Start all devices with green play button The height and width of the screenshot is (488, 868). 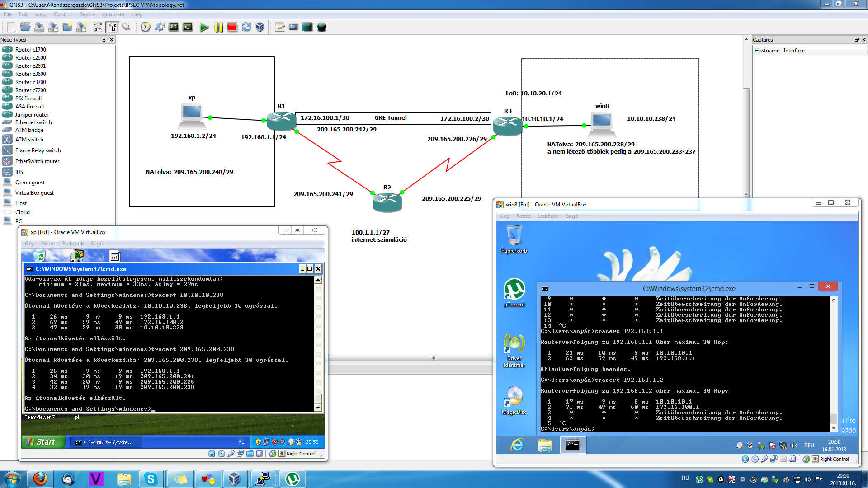point(204,27)
